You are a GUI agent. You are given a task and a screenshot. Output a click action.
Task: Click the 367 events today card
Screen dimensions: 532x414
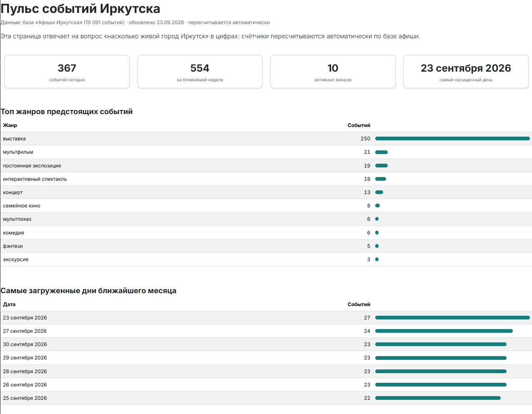pos(67,72)
